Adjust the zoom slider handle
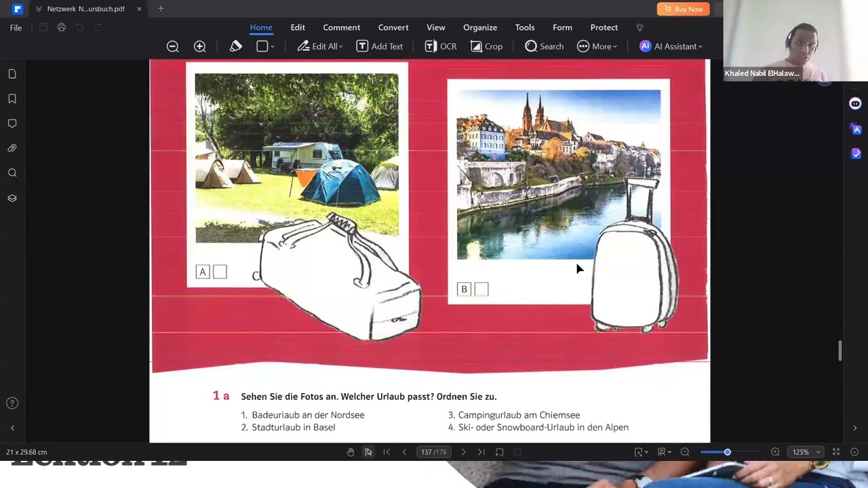 pos(727,452)
